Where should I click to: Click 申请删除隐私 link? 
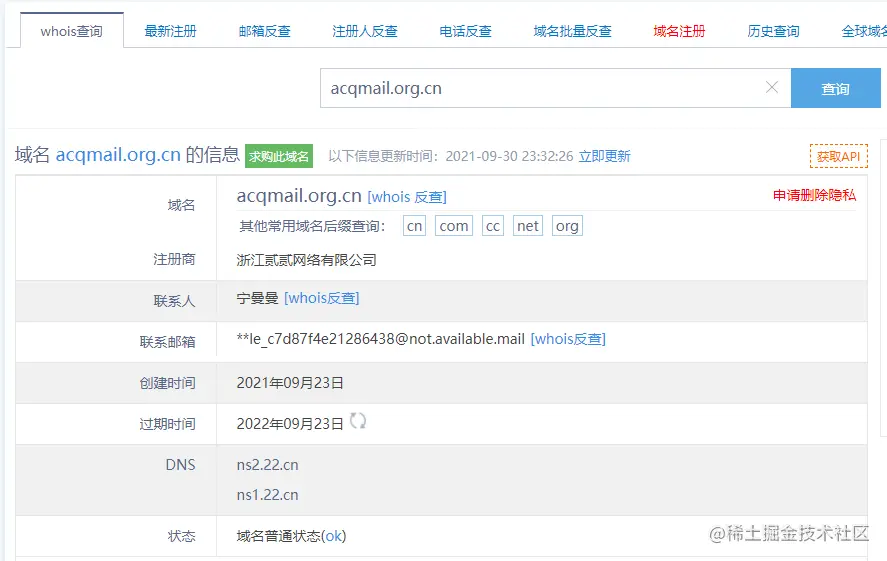(x=815, y=195)
